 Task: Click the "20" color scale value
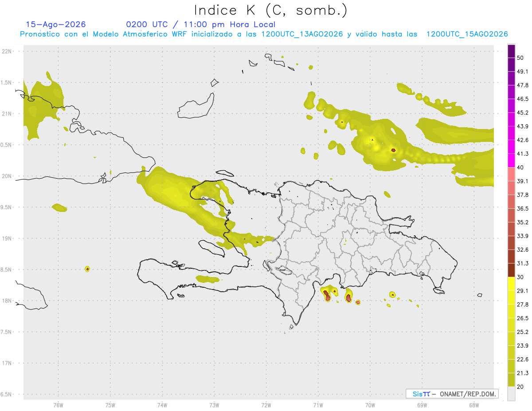point(520,387)
